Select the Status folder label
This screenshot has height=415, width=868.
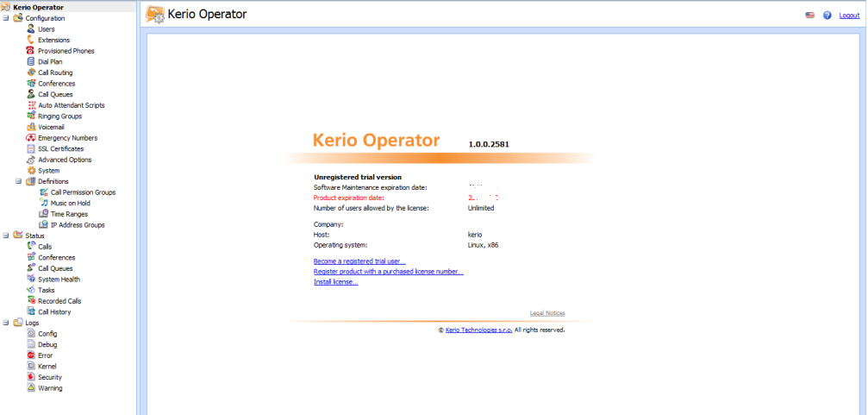pos(34,236)
